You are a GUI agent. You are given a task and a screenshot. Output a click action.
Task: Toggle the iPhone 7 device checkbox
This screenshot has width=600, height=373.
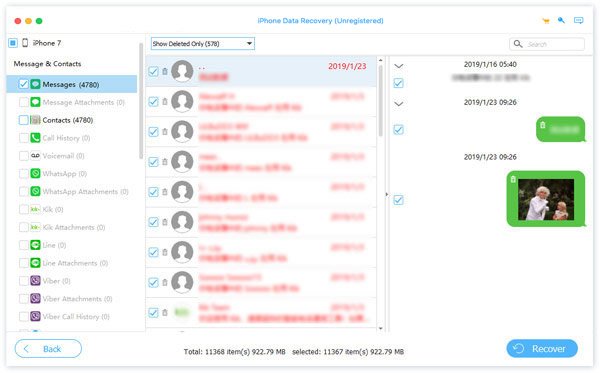(x=13, y=43)
